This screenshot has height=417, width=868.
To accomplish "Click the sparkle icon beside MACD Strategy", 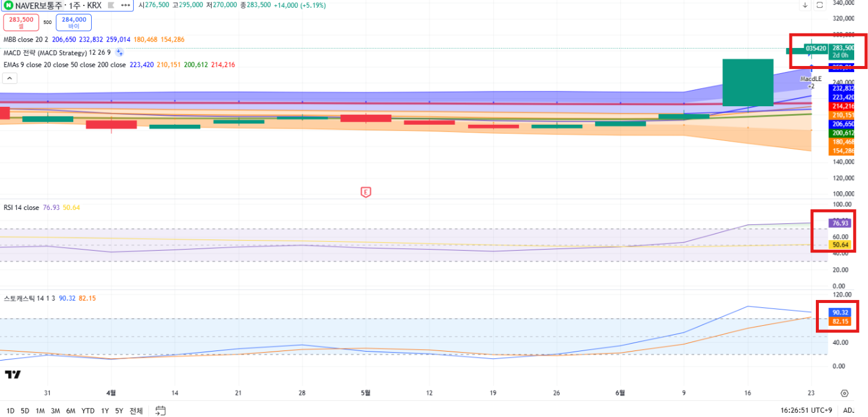I will pyautogui.click(x=119, y=52).
